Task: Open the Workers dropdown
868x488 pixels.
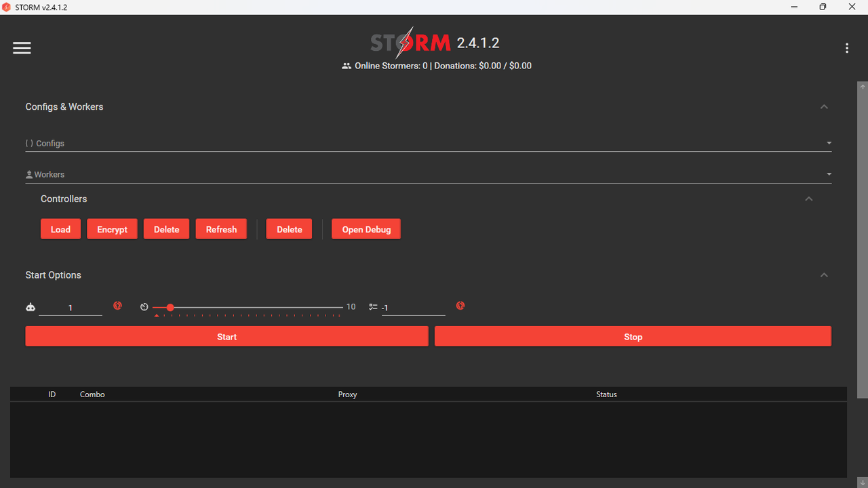Action: pos(429,174)
